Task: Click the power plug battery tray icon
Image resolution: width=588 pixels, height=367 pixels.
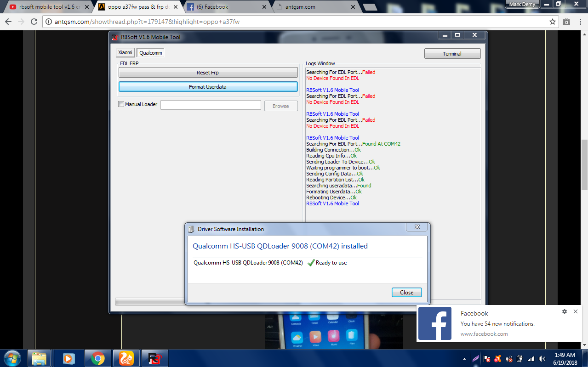Action: coord(520,359)
